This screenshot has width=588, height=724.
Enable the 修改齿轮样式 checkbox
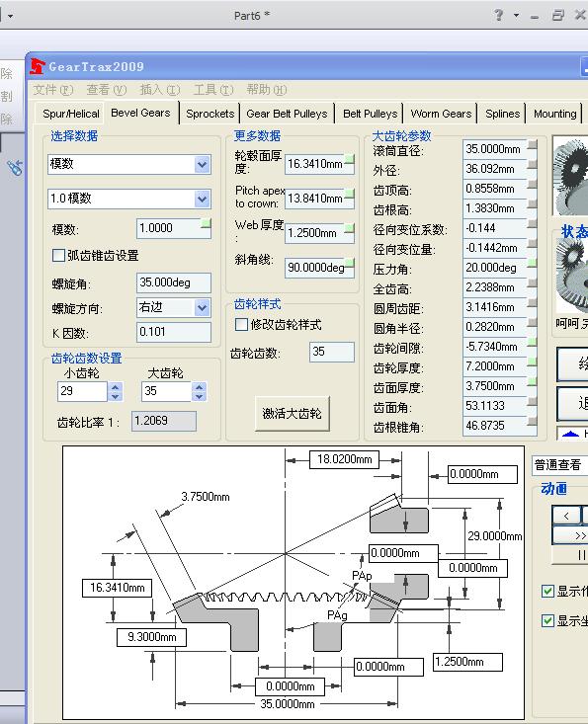click(241, 324)
